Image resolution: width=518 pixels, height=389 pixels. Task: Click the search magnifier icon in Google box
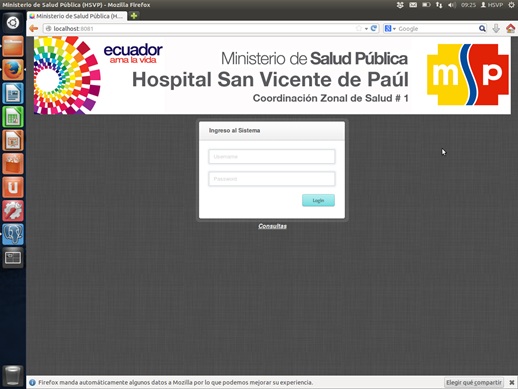(482, 29)
